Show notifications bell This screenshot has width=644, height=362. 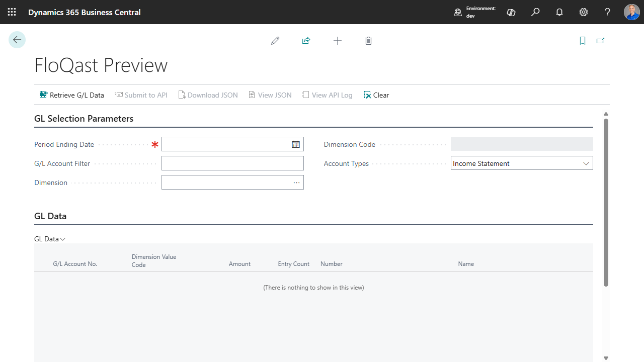pyautogui.click(x=559, y=12)
